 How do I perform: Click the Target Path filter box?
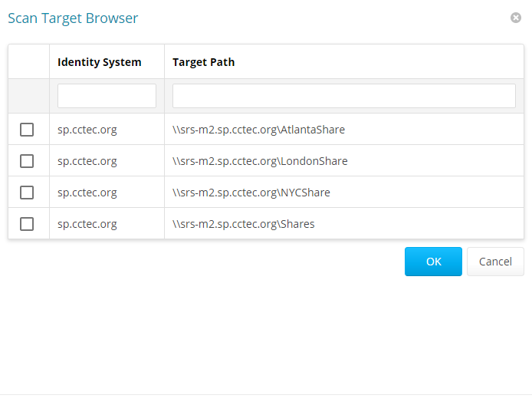343,96
